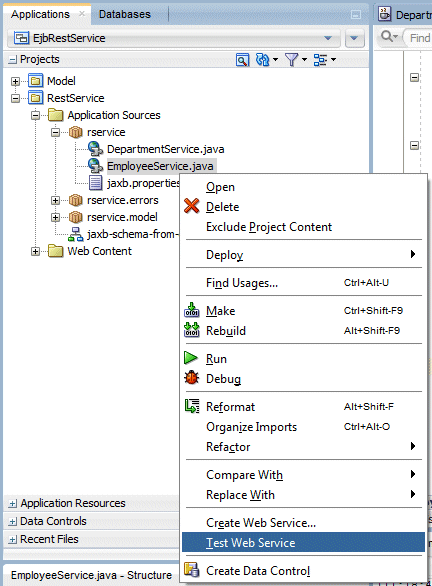Image resolution: width=432 pixels, height=586 pixels.
Task: Click the Model project icon
Action: [36, 81]
